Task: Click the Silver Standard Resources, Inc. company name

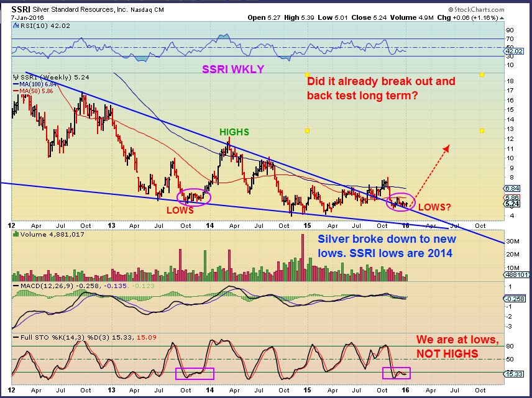Action: (x=80, y=9)
